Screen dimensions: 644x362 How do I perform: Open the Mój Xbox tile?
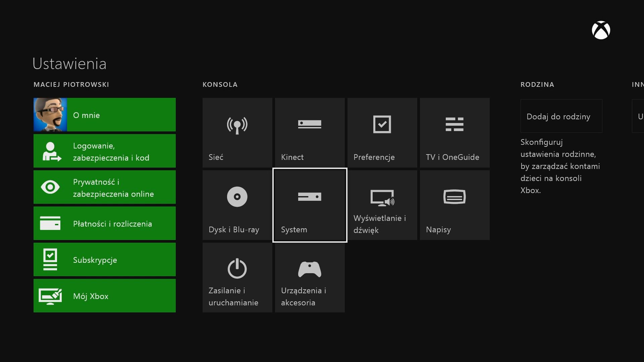tap(105, 296)
